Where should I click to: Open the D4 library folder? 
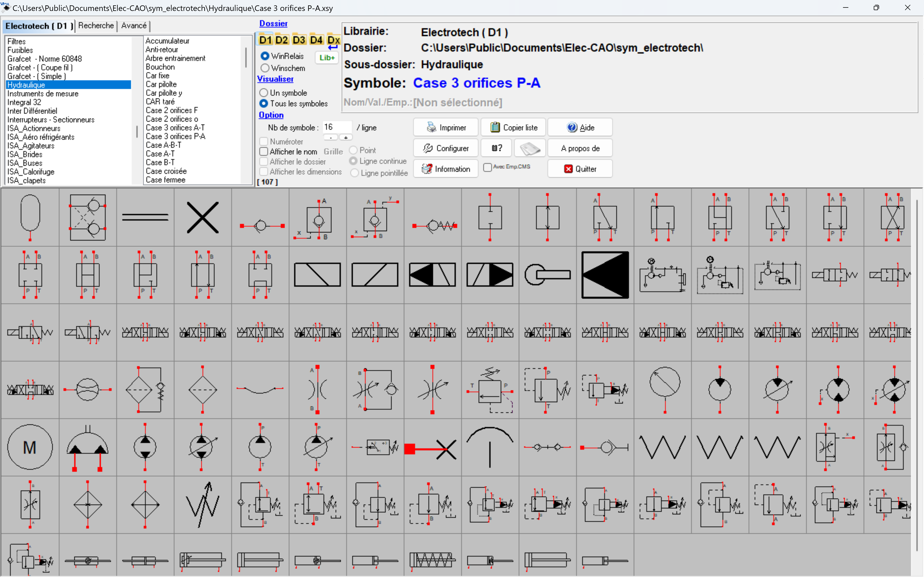316,40
